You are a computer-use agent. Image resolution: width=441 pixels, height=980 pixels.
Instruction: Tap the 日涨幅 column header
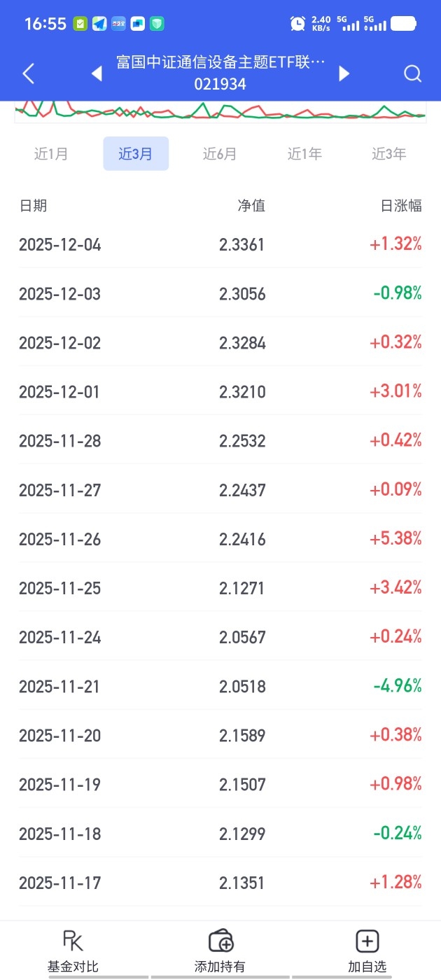click(x=400, y=206)
